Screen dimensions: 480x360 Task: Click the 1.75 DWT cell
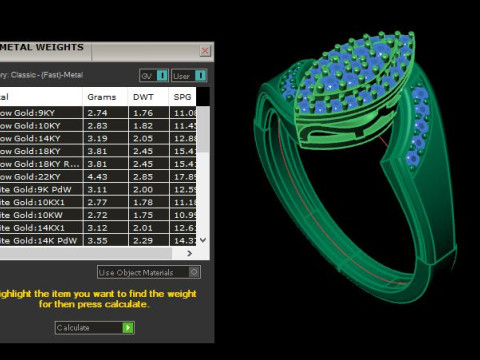coord(149,215)
